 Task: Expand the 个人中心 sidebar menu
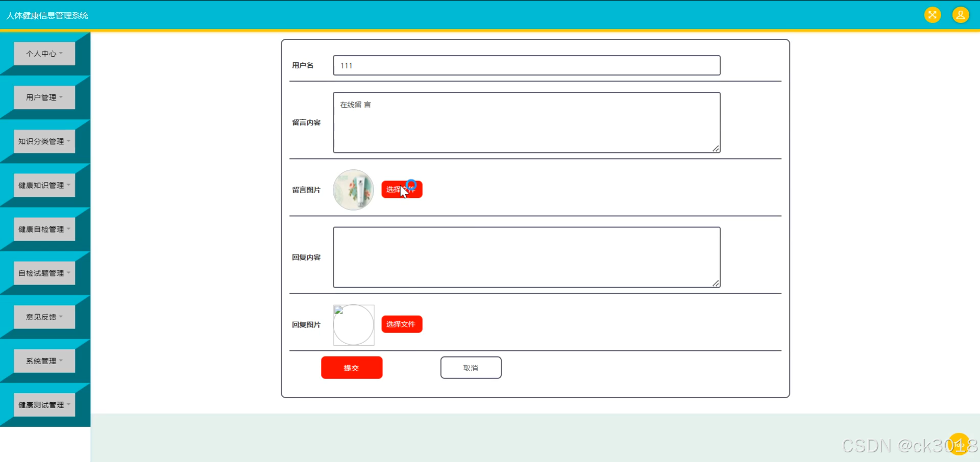44,54
